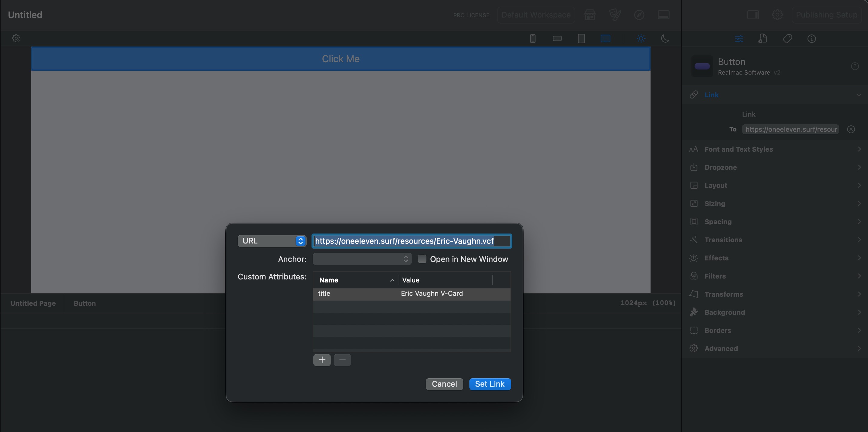Expand the Borders section
The height and width of the screenshot is (432, 868).
click(x=775, y=331)
